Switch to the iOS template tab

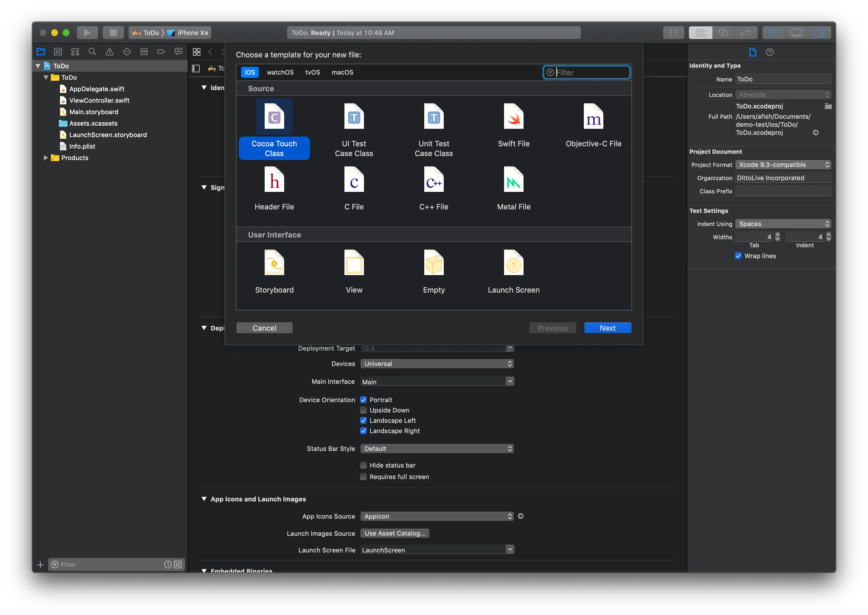[x=250, y=72]
